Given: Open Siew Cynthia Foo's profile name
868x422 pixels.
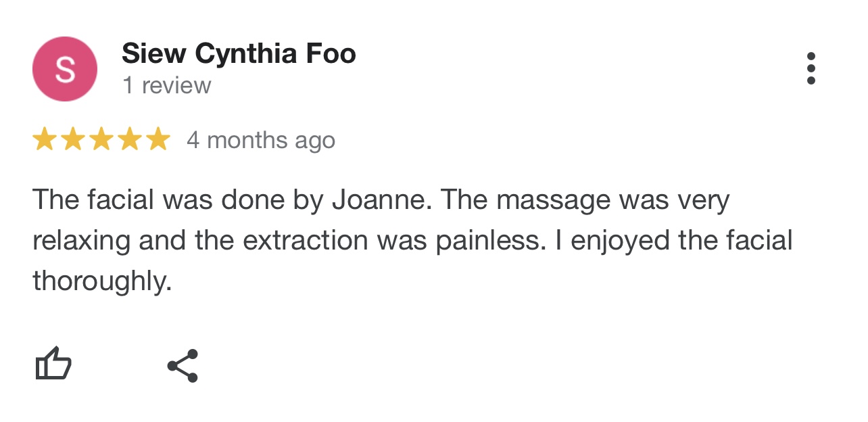Looking at the screenshot, I should [239, 53].
